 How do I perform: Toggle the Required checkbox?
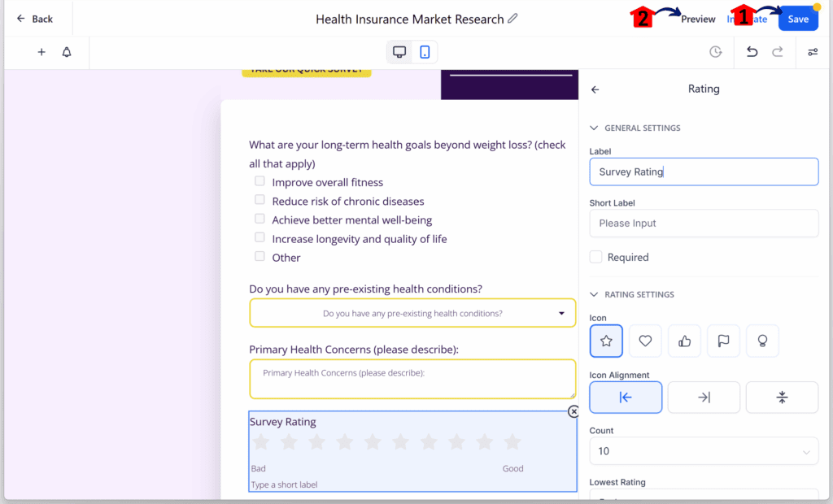coord(596,257)
